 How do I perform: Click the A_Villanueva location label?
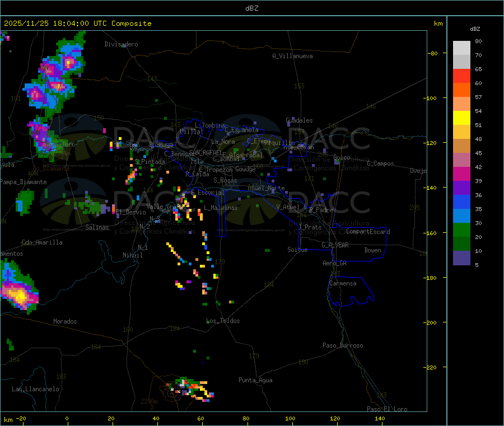(292, 56)
